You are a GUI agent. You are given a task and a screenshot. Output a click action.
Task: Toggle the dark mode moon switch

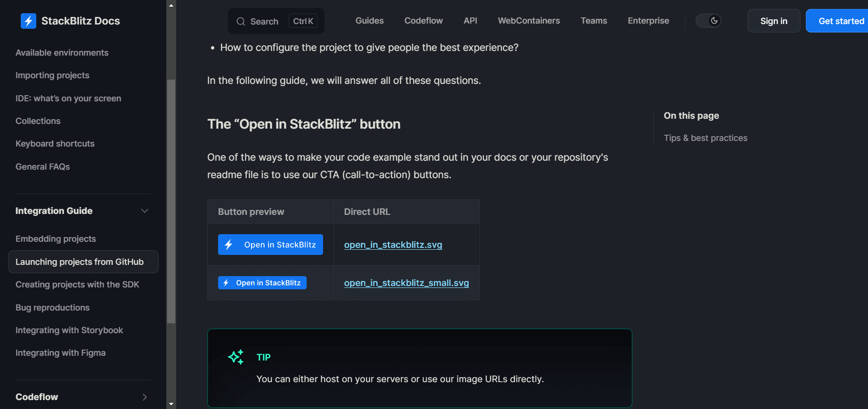coord(708,21)
